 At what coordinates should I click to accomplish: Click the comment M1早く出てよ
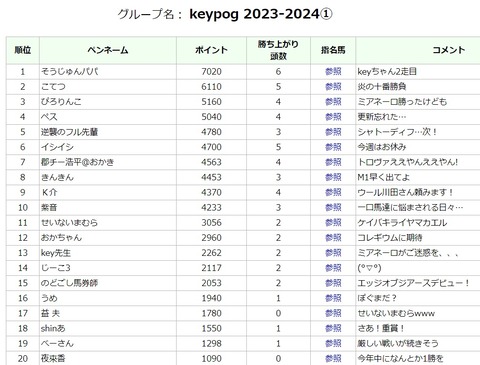click(x=384, y=177)
